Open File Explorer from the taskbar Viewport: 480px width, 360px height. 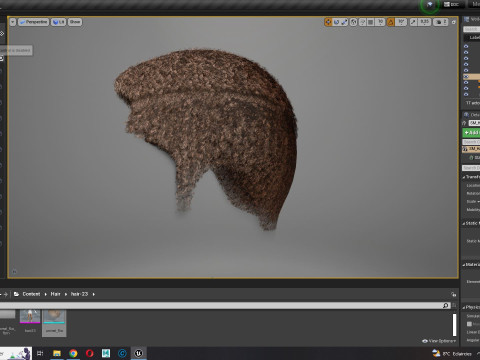click(57, 353)
